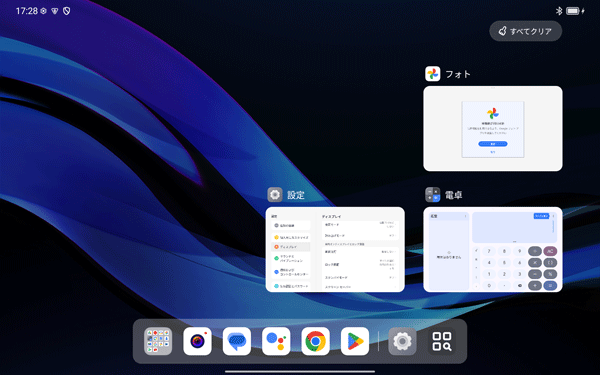600x375 pixels.
Task: Tap the battery indicator in the status bar
Action: 575,11
